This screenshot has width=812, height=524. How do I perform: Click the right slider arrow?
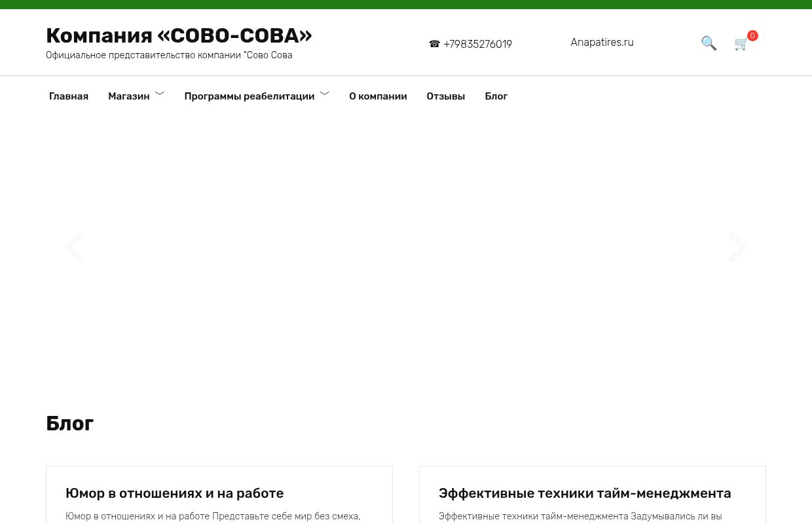(x=737, y=247)
